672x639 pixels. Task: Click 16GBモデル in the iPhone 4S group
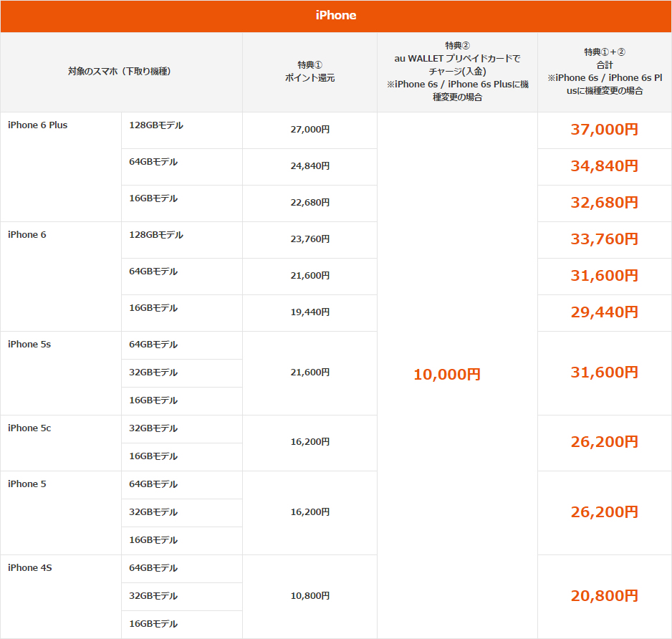153,624
